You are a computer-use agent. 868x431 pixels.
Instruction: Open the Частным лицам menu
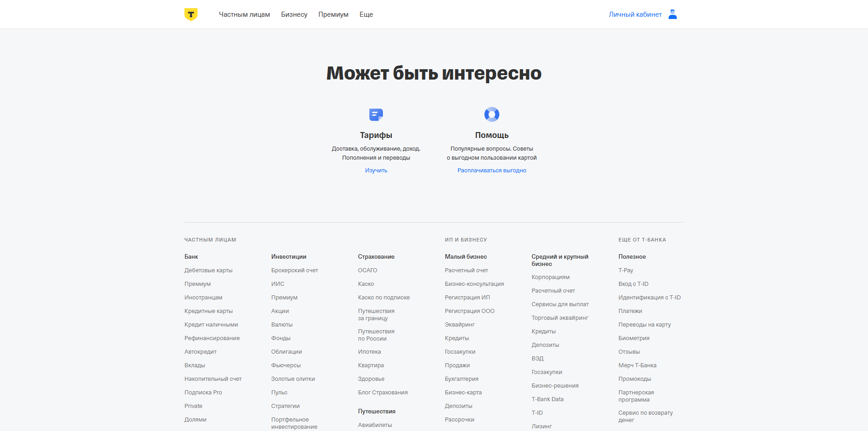(x=244, y=14)
